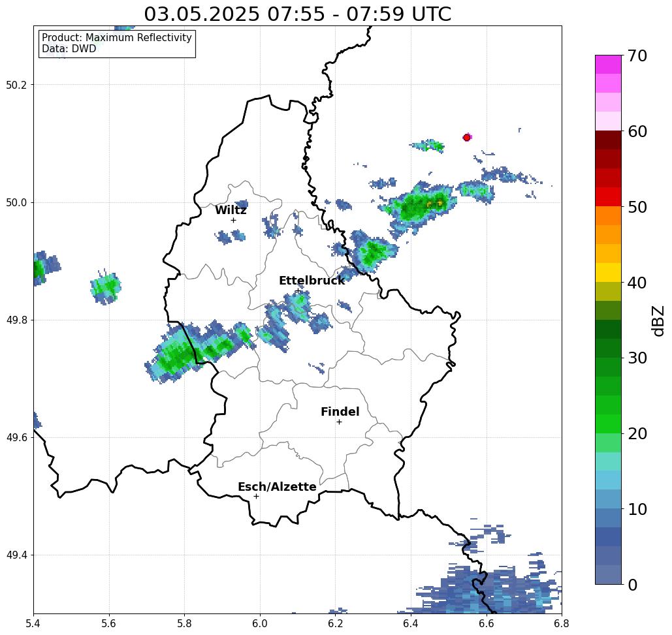The image size is (672, 635).
Task: Click the 0 dBZ colorbar tick label
Action: pos(632,585)
